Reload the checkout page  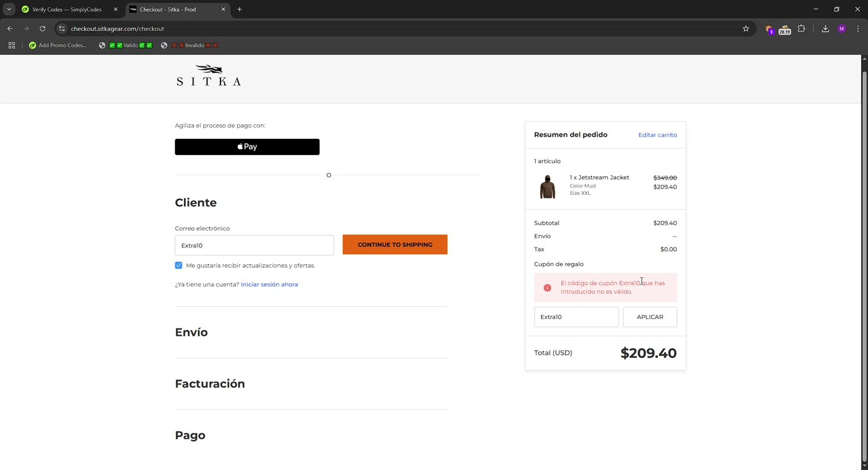click(x=42, y=29)
